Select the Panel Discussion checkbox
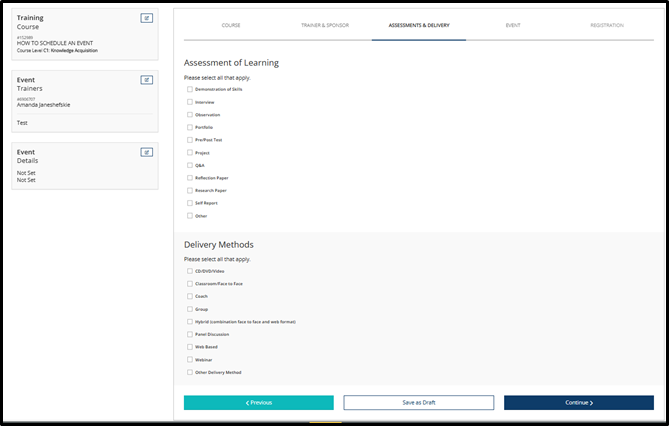 click(190, 334)
